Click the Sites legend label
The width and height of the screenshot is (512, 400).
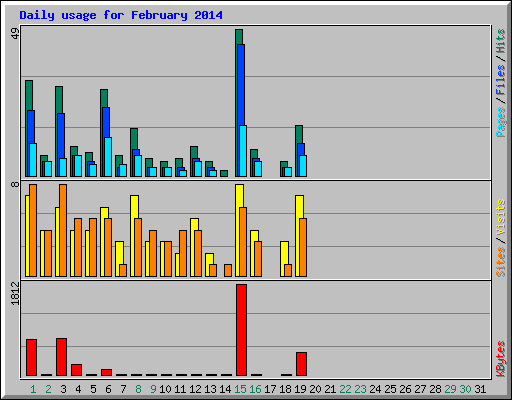point(500,262)
